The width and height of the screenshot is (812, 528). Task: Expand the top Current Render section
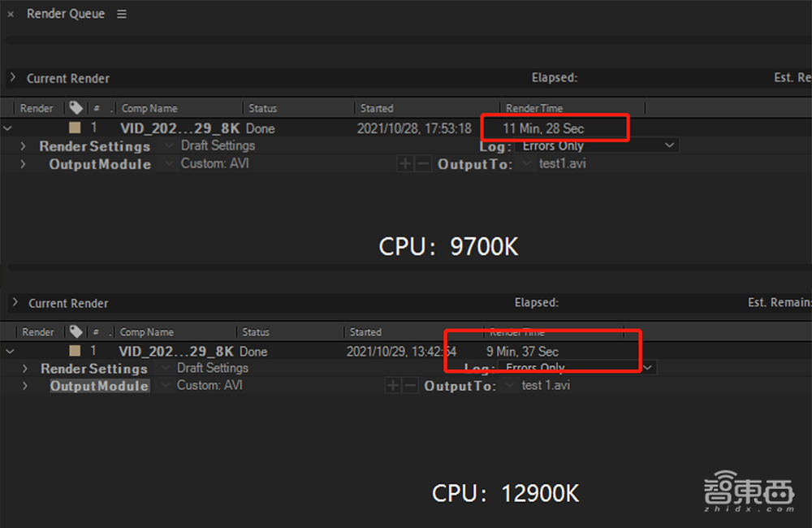pyautogui.click(x=13, y=78)
